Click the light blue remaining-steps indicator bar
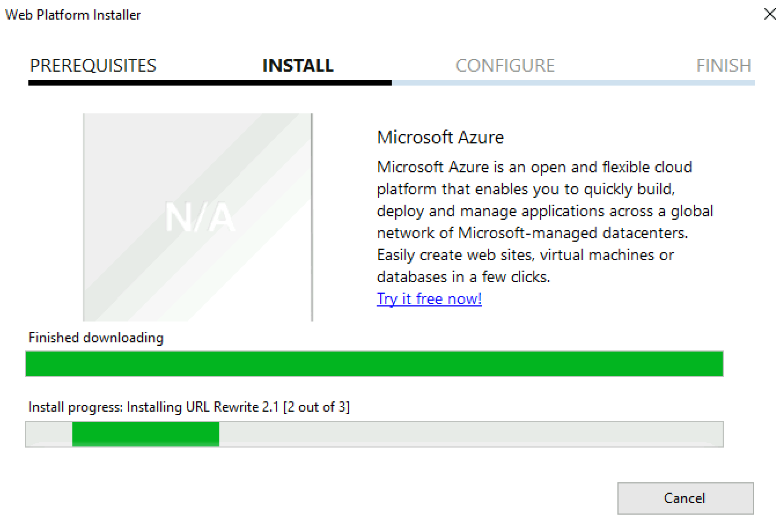The width and height of the screenshot is (780, 532). 573,83
